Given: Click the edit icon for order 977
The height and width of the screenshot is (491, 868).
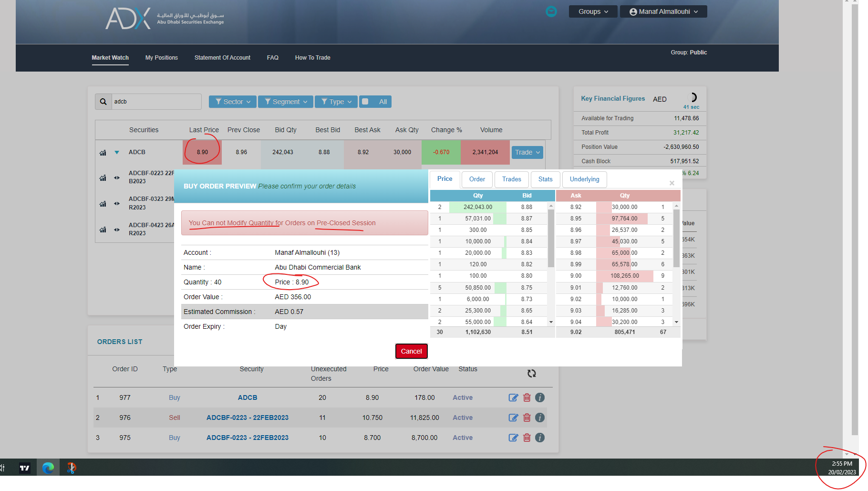Looking at the screenshot, I should click(513, 397).
